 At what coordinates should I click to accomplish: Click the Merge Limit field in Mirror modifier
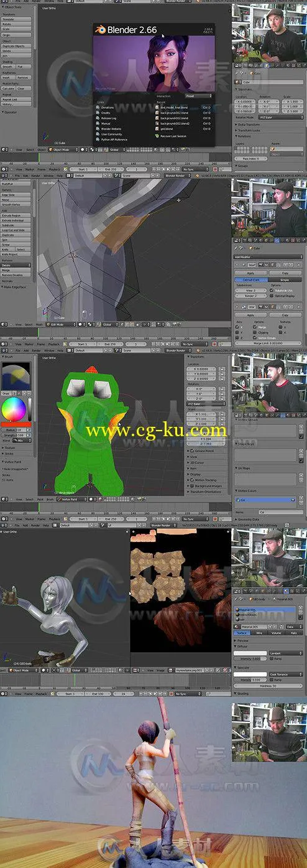[268, 343]
